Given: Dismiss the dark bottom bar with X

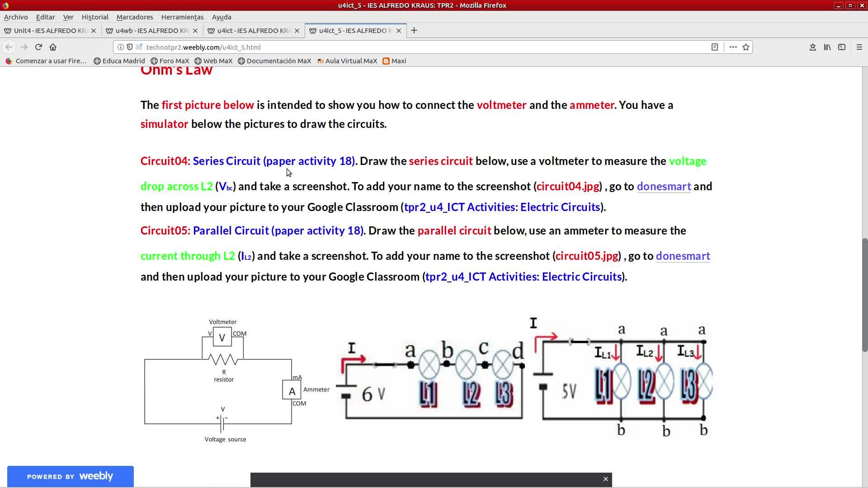Looking at the screenshot, I should click(606, 479).
